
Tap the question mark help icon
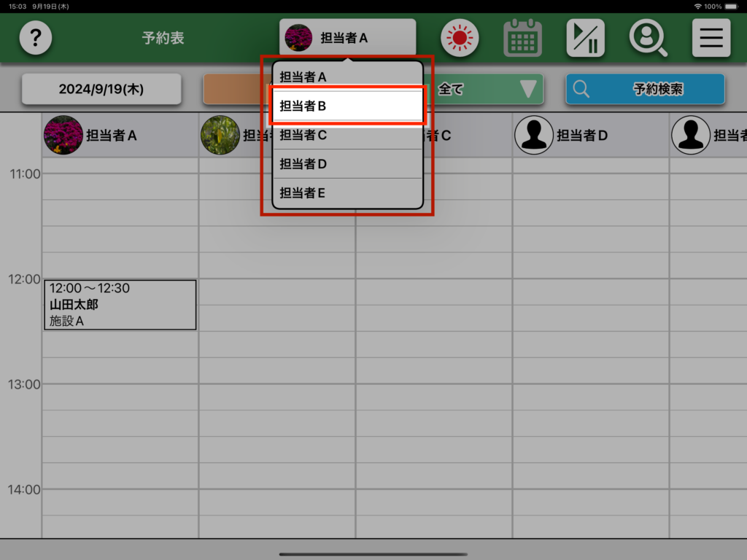35,38
